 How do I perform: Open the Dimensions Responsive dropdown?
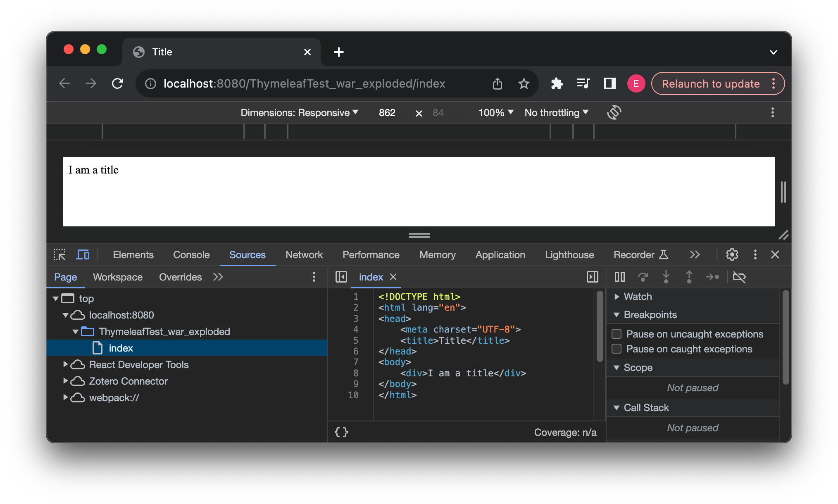pyautogui.click(x=299, y=112)
